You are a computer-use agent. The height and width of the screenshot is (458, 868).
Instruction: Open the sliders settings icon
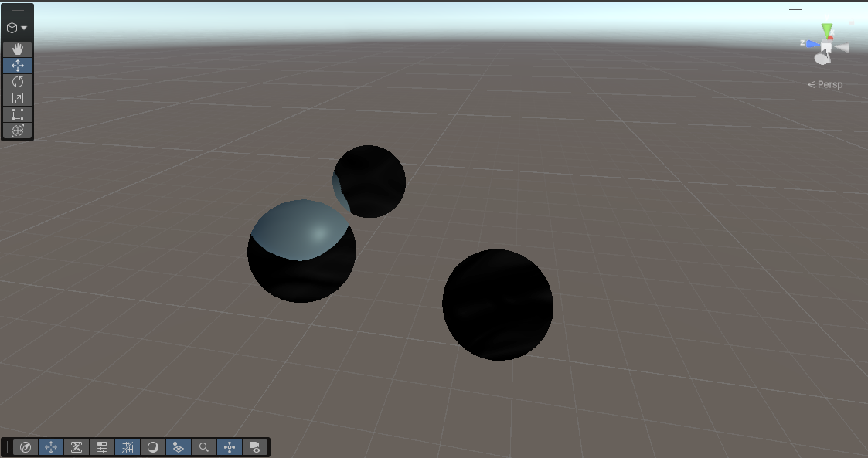[102, 447]
